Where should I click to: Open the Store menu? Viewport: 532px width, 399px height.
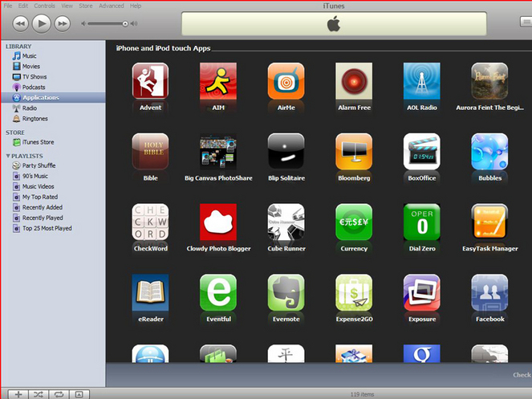[86, 6]
